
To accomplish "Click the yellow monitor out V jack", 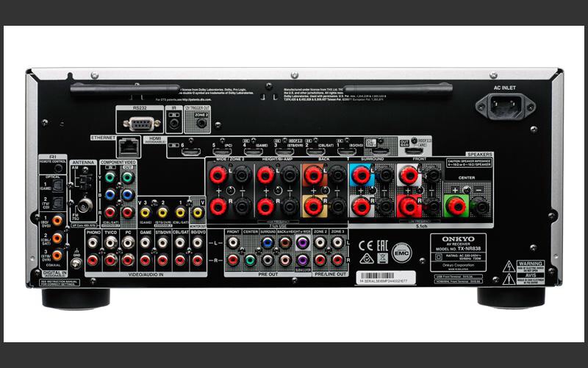I will click(x=198, y=213).
